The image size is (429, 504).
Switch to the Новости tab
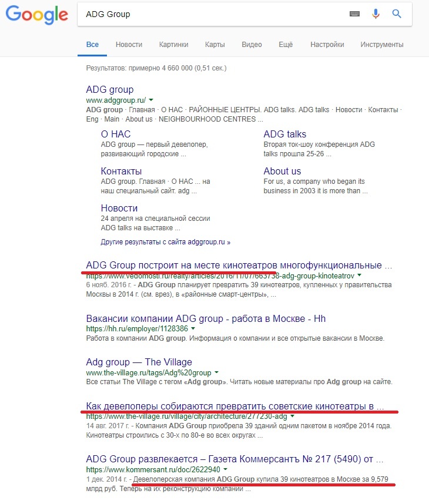point(129,45)
